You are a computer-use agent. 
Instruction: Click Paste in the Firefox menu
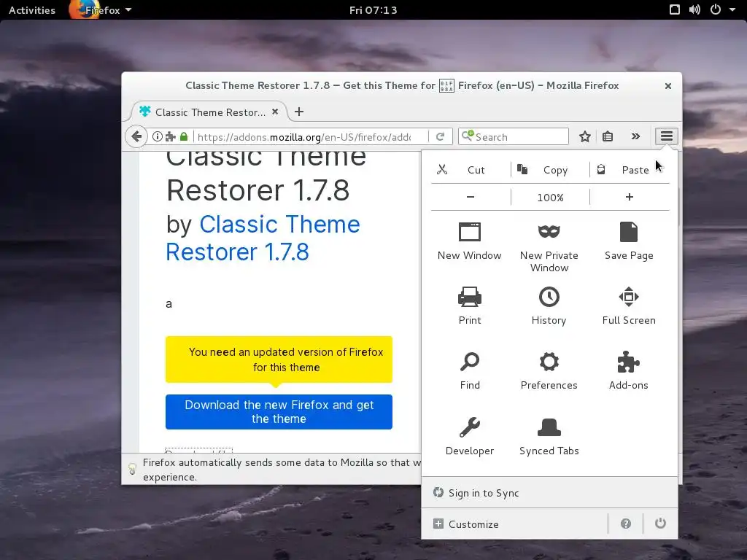pos(630,170)
